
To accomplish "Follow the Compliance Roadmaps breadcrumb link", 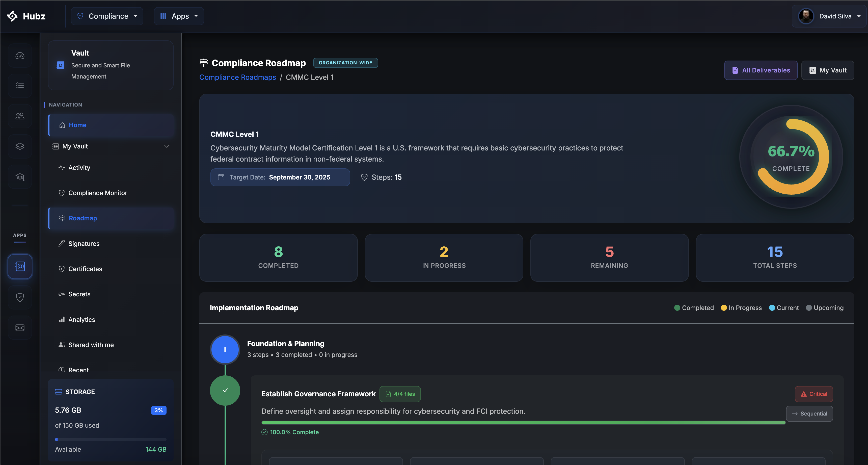I will pos(237,77).
